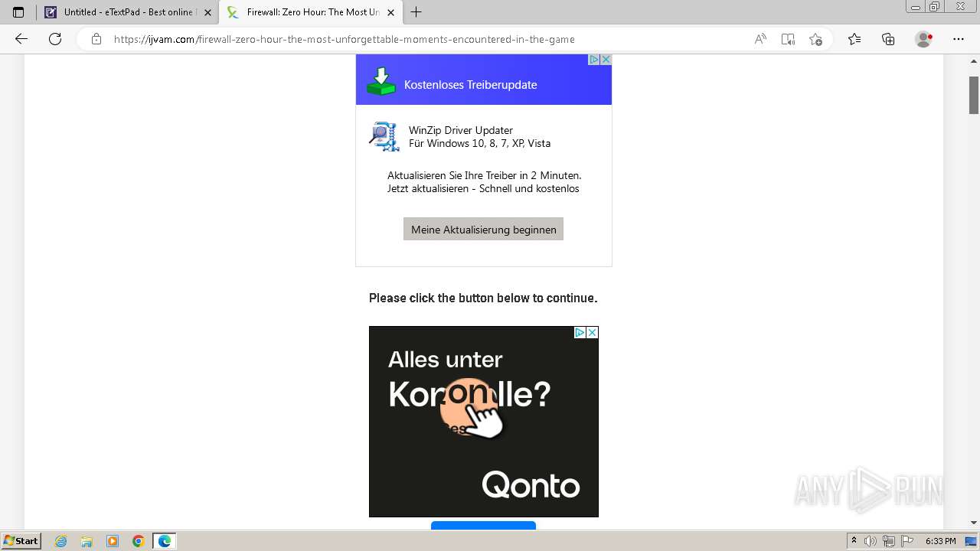Close the Untitled eTextPad tab
This screenshot has height=551, width=980.
[x=207, y=12]
